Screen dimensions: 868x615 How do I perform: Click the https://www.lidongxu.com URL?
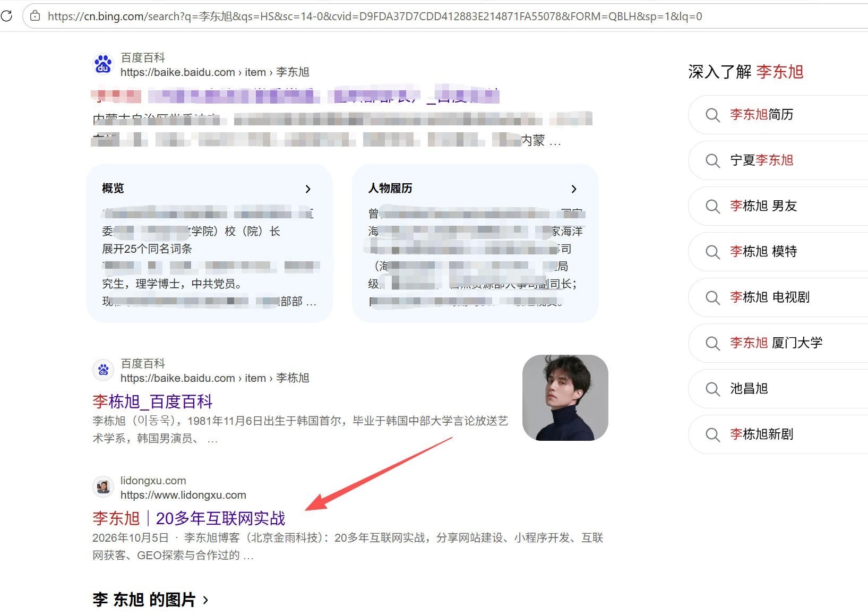coord(183,495)
